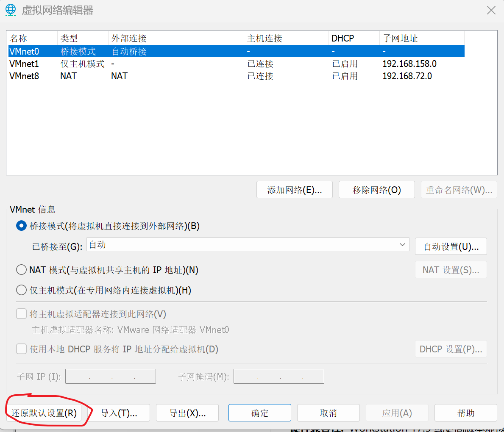Screen dimensions: 504x432
Task: Select the VMnet8 network row
Action: pos(236,76)
